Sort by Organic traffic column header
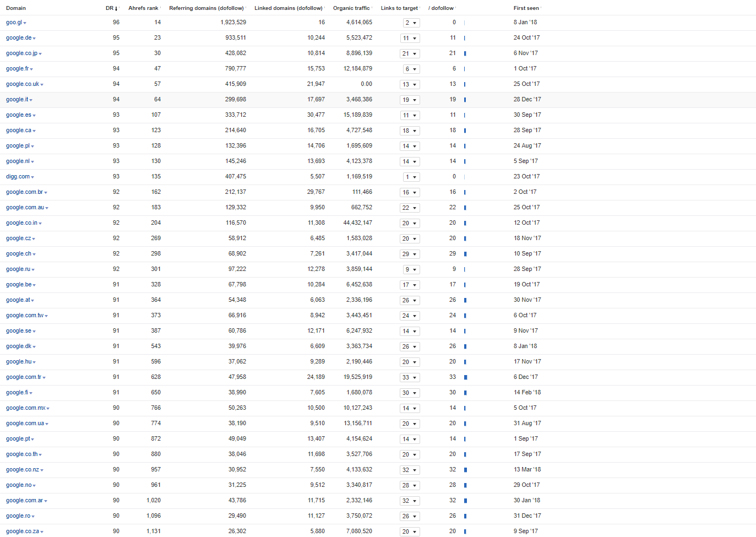756x537 pixels. 351,8
